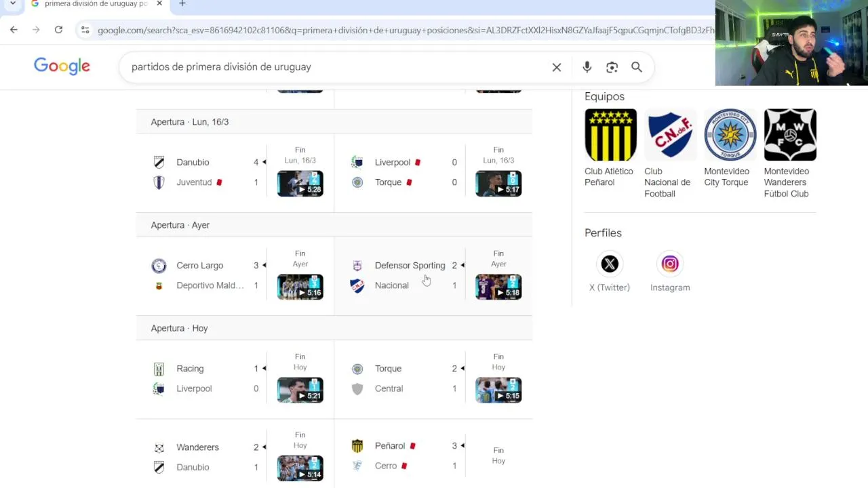Click the Nacional crest in yesterday's match
The image size is (868, 488).
click(x=357, y=285)
